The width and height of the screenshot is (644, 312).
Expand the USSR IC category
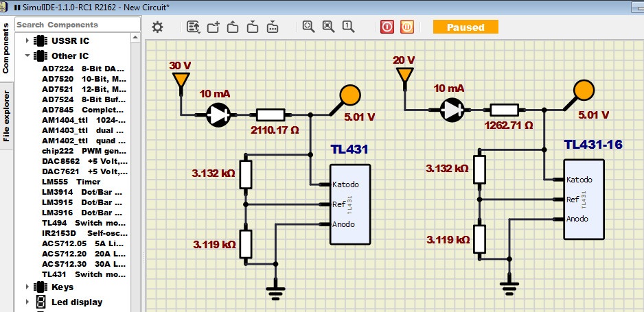pos(28,40)
